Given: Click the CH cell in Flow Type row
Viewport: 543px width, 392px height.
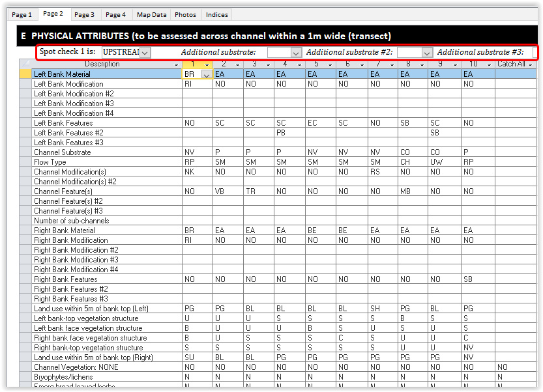Looking at the screenshot, I should pyautogui.click(x=413, y=162).
